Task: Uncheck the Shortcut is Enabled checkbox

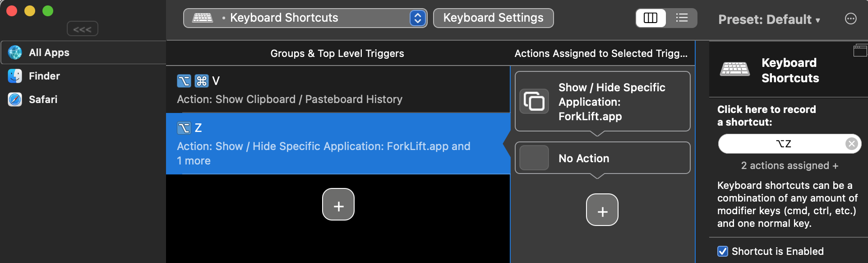Action: coord(723,251)
